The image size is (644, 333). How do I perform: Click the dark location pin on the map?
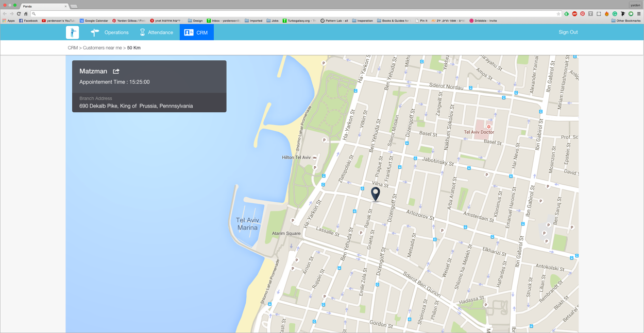click(x=376, y=194)
